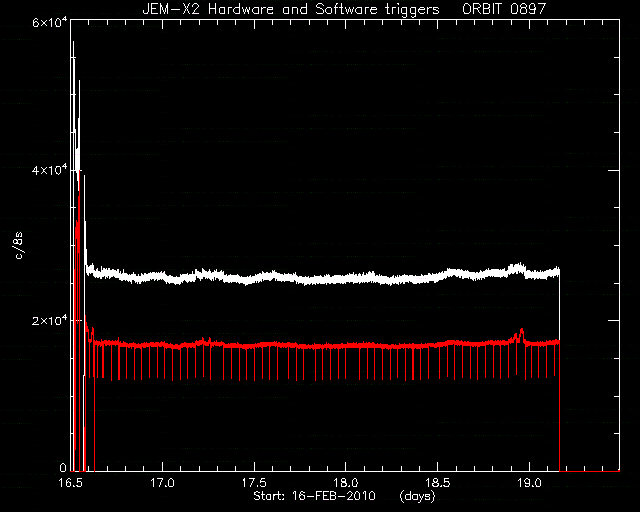Click the 'Start: 16-FEB-2010' axis caption

pyautogui.click(x=314, y=496)
